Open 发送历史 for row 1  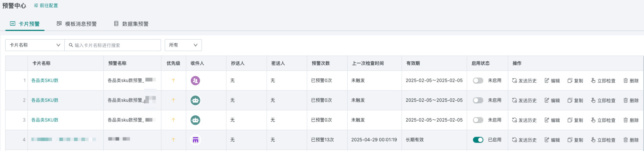[524, 81]
